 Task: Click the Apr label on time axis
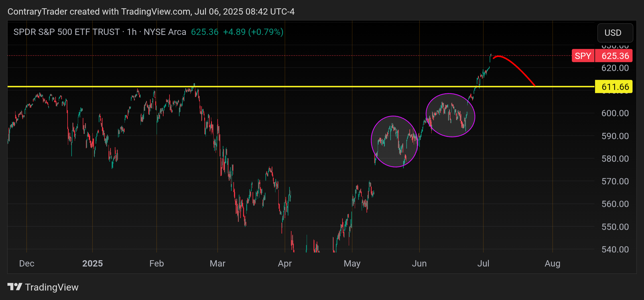[x=285, y=263]
